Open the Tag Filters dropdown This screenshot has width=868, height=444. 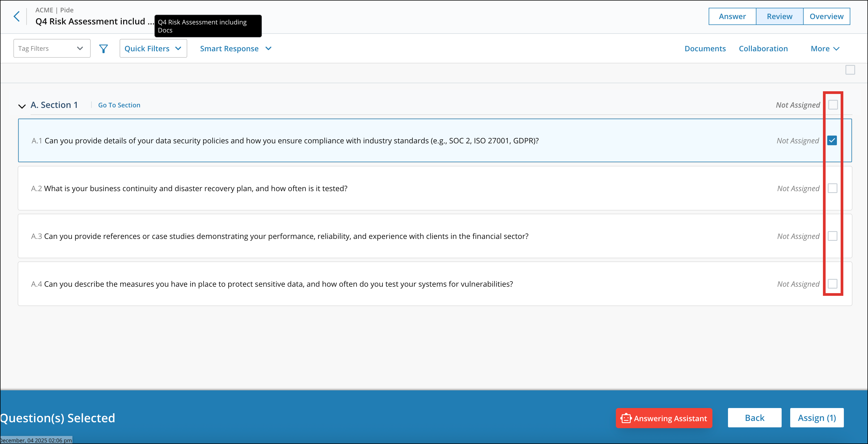52,48
